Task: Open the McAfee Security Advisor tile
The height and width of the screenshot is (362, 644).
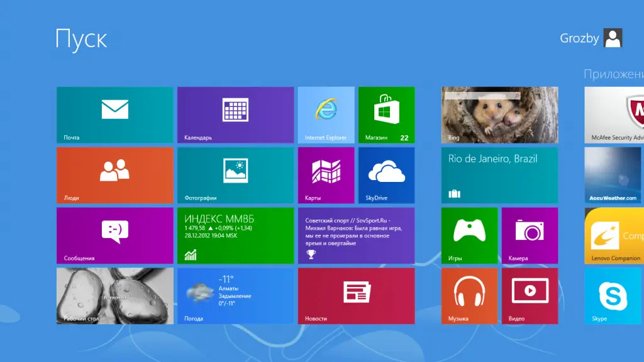Action: point(614,115)
